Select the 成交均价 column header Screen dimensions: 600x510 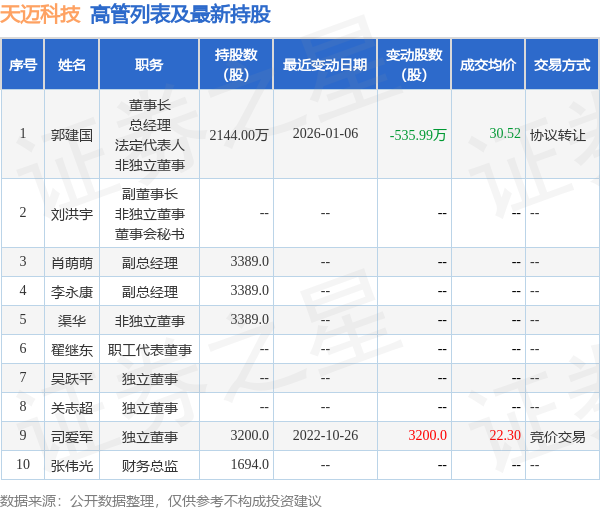[488, 65]
